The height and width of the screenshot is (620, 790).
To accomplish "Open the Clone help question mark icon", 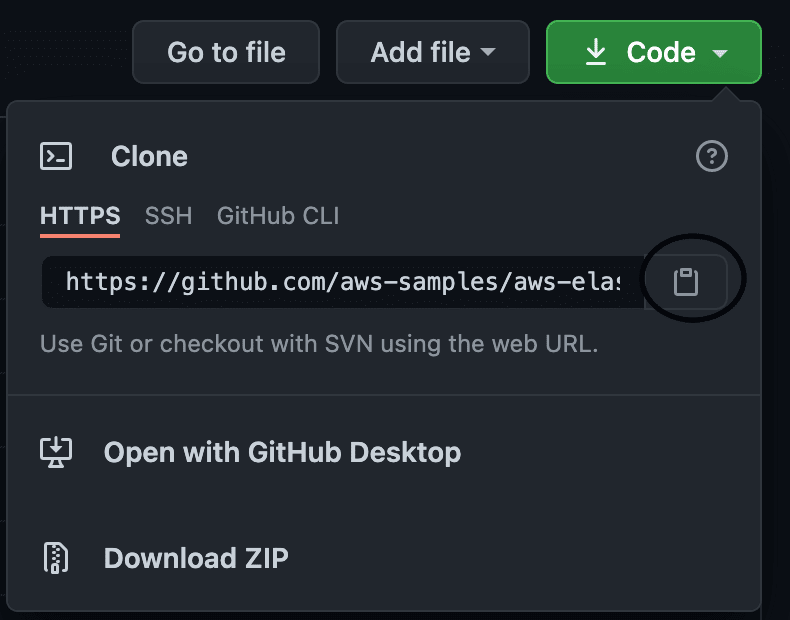I will coord(711,156).
